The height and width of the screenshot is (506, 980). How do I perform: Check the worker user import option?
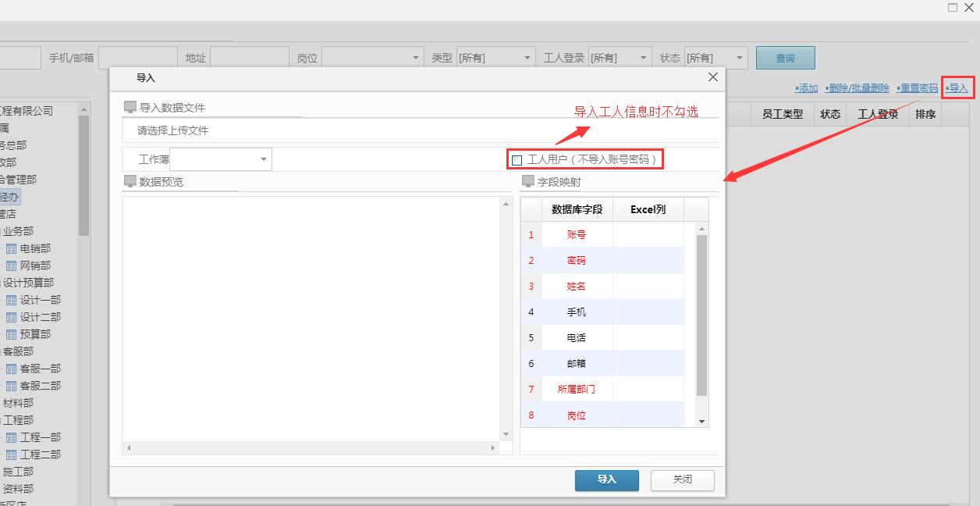517,159
